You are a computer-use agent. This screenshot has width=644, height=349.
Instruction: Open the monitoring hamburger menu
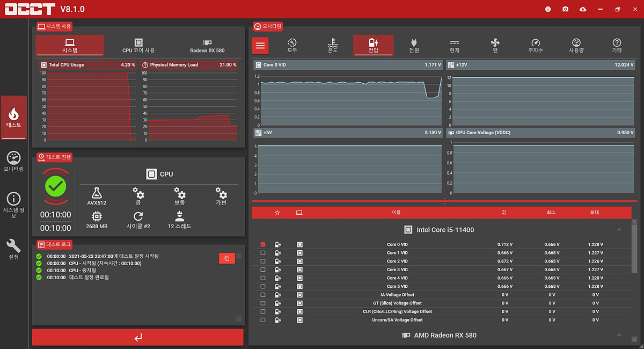(x=260, y=46)
